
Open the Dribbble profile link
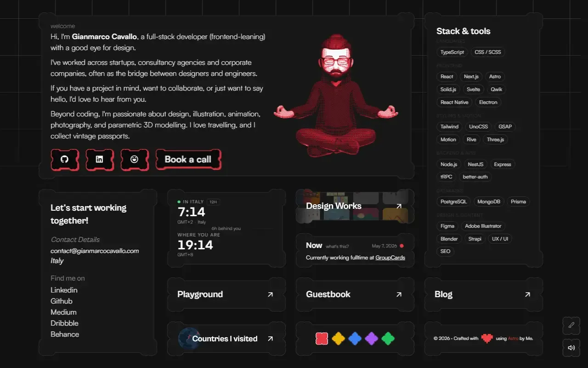point(64,323)
